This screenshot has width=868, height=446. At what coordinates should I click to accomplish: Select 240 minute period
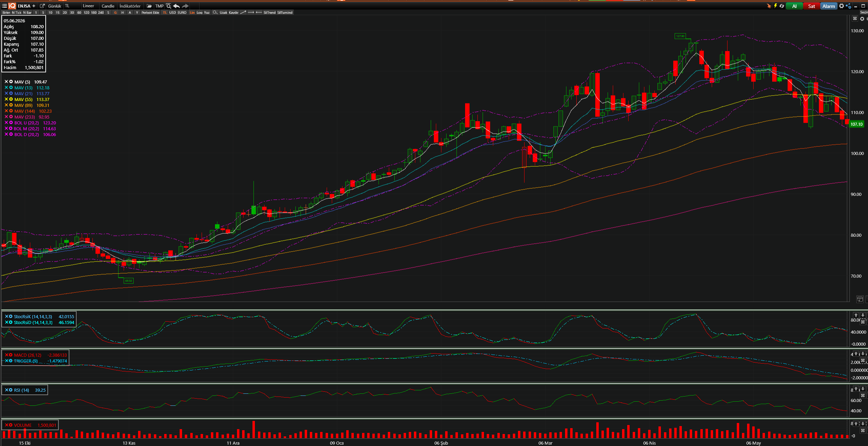101,12
